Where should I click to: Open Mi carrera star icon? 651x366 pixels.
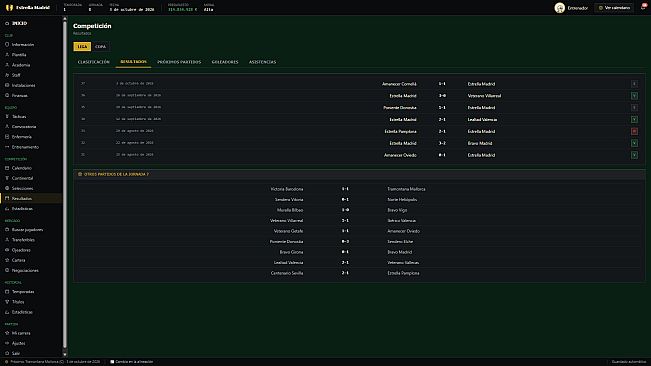click(7, 333)
